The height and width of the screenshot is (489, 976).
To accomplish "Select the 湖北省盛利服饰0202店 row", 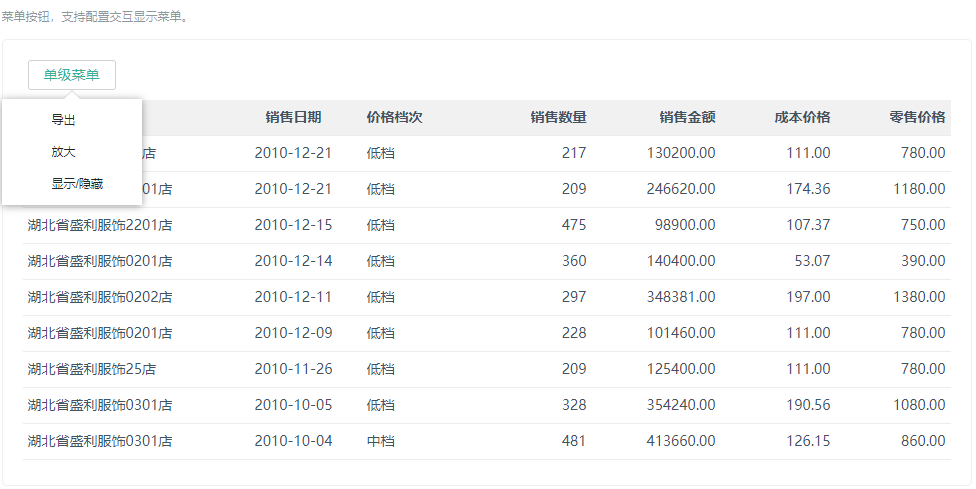I will [x=100, y=297].
